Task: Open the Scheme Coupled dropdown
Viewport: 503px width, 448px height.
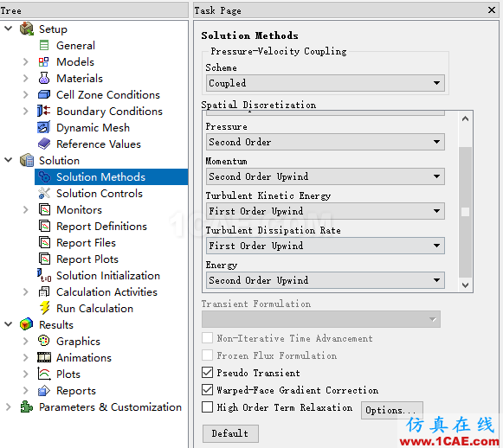Action: tap(325, 83)
